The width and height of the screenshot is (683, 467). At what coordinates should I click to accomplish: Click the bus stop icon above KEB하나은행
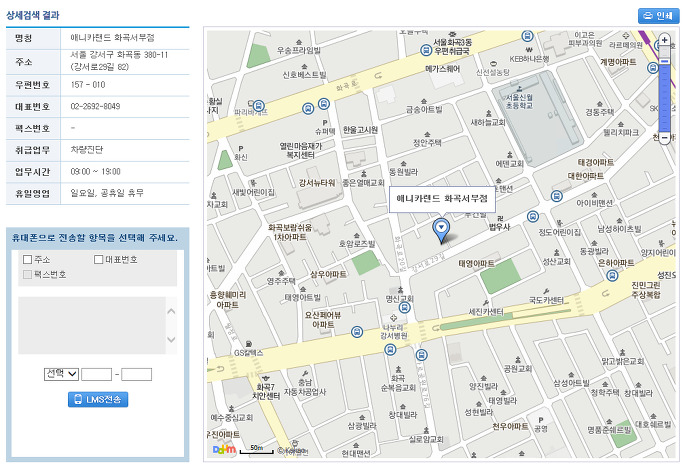click(527, 36)
